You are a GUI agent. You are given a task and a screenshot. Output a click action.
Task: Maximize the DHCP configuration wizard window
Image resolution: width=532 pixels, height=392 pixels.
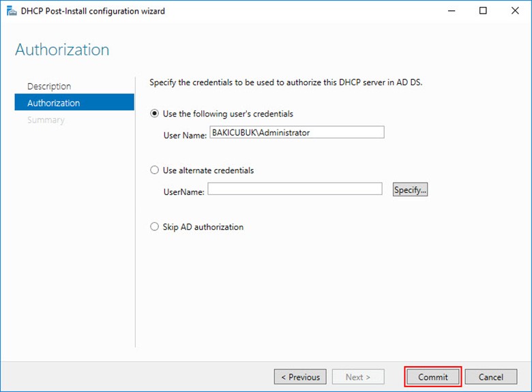point(483,11)
